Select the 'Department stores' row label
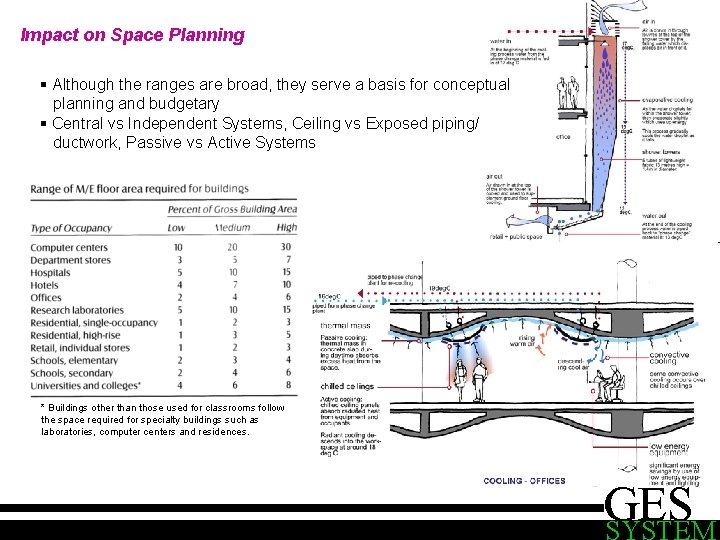This screenshot has height=540, width=720. (x=70, y=260)
